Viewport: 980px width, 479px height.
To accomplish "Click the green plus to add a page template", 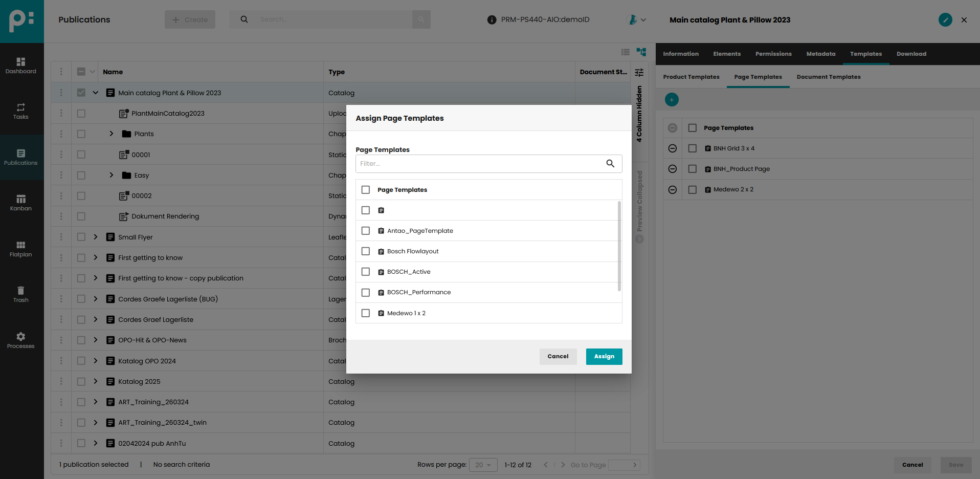I will pyautogui.click(x=672, y=99).
